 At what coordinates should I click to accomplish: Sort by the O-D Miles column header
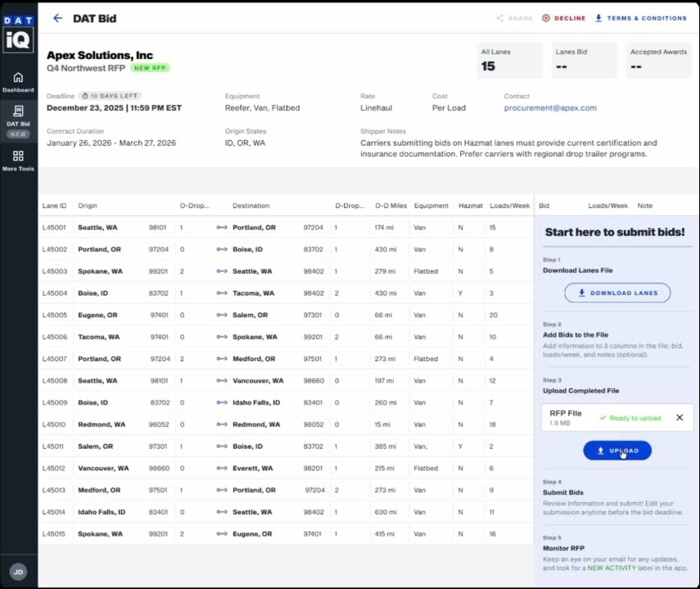(391, 206)
